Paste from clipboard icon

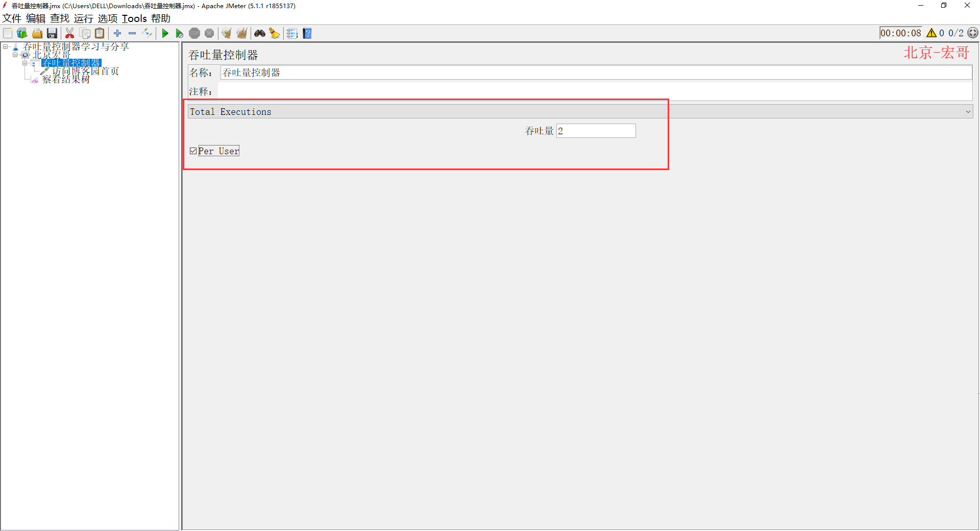pyautogui.click(x=100, y=33)
